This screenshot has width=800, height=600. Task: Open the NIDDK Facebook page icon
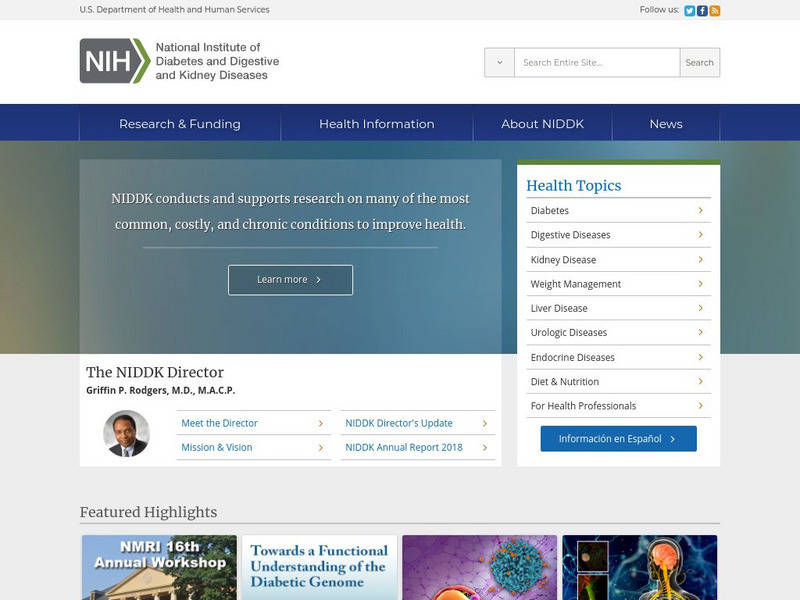pyautogui.click(x=702, y=10)
